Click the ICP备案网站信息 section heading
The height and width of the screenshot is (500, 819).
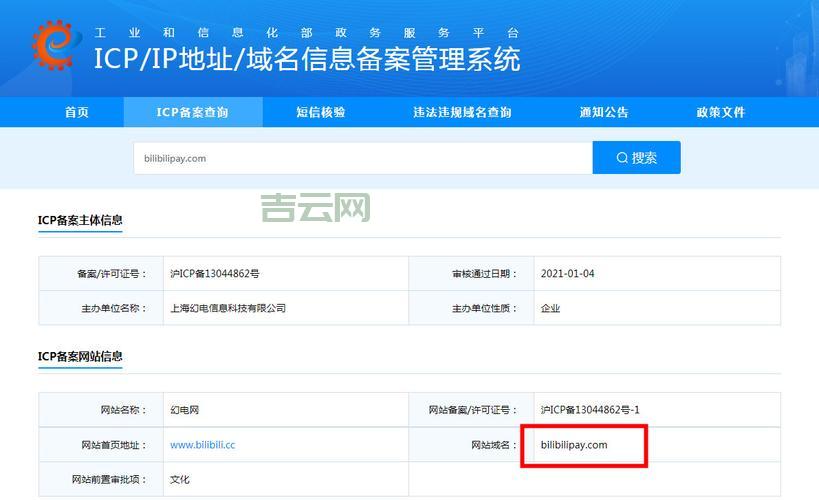(80, 357)
